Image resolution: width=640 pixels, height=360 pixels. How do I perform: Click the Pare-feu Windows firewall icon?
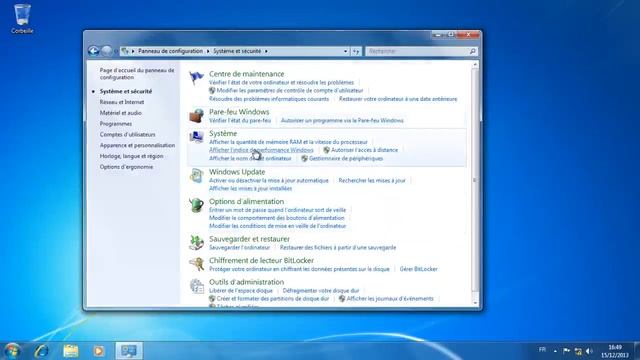click(196, 116)
